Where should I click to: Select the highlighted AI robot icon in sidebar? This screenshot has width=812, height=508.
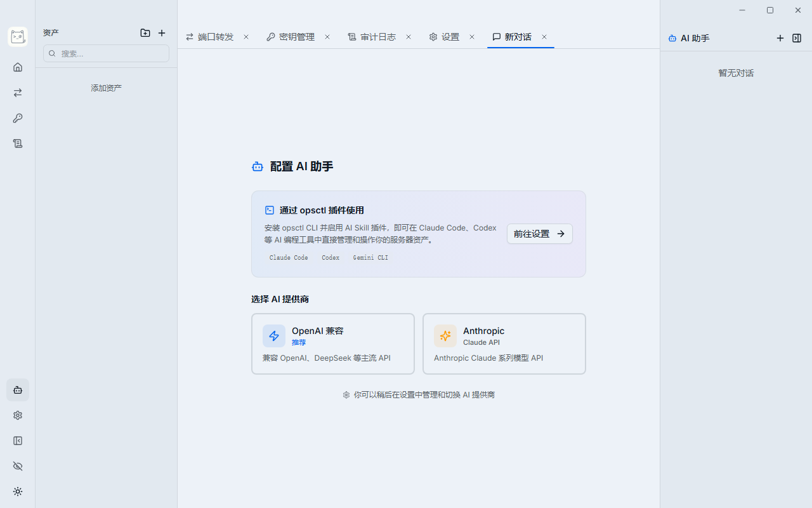pyautogui.click(x=18, y=389)
